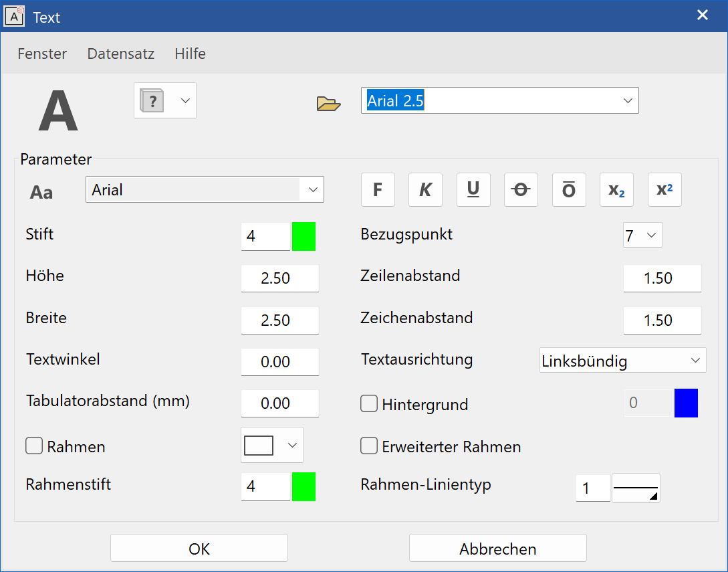The image size is (728, 572).
Task: Click the Höhe value field
Action: click(x=280, y=278)
